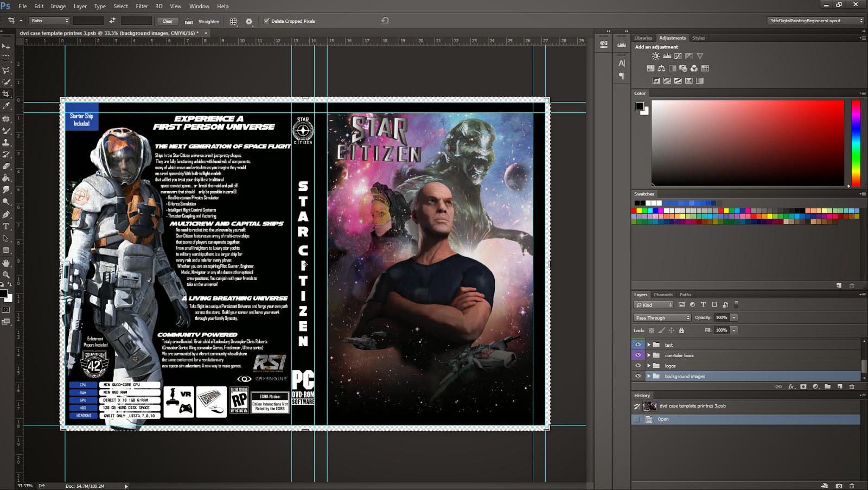Open the Fill slider dropdown

(734, 330)
